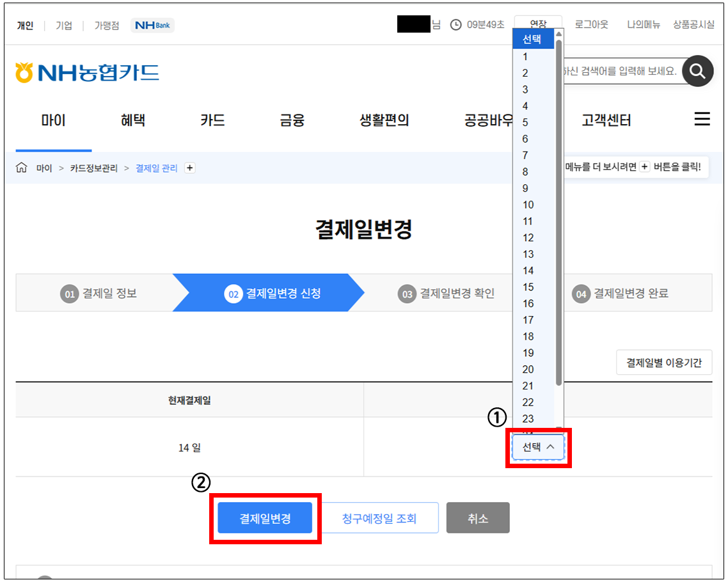
Task: Choose day 20 in the dropdown list
Action: (528, 370)
